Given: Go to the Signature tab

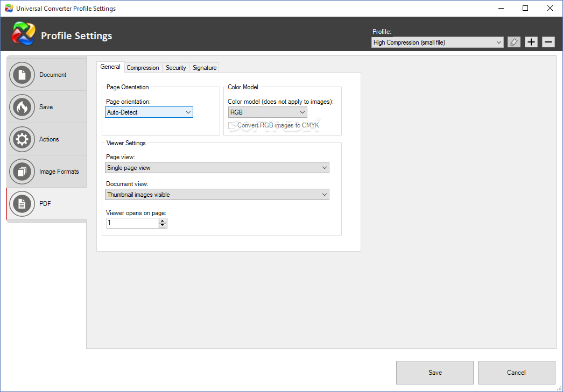Looking at the screenshot, I should click(205, 68).
